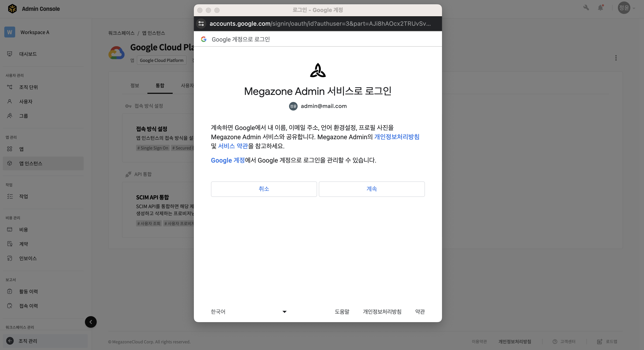Open 작업 in the sidebar
The width and height of the screenshot is (644, 350).
click(x=43, y=197)
